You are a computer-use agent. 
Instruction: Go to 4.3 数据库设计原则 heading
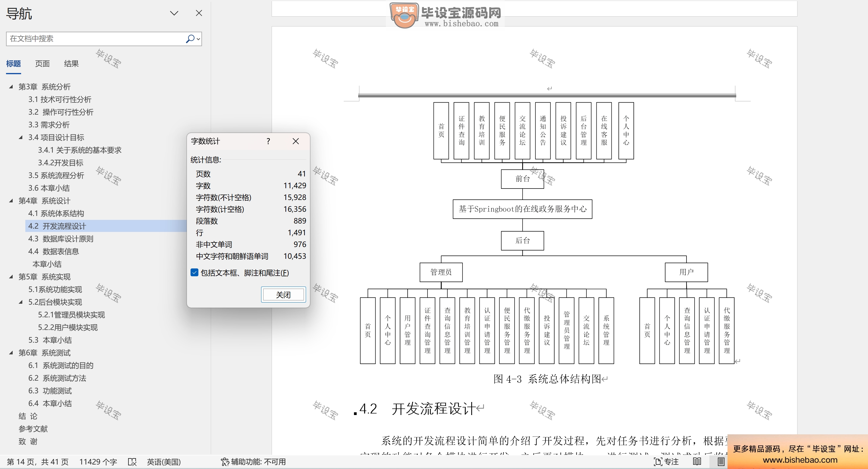tap(61, 239)
